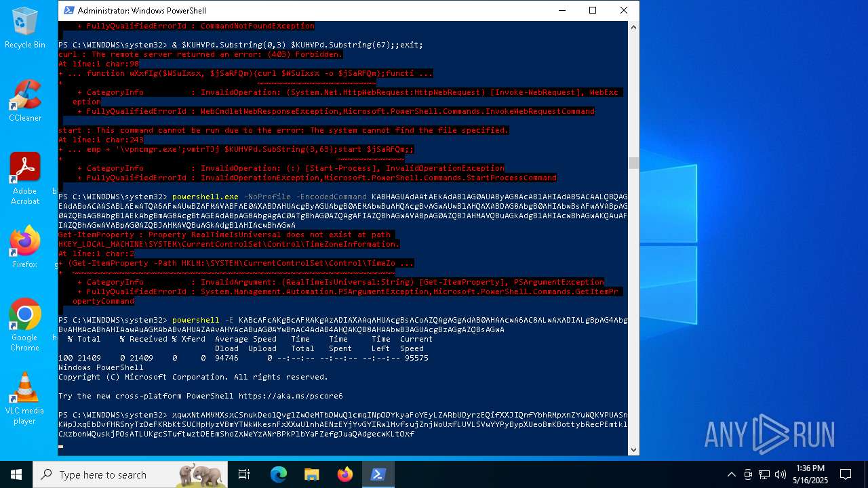The height and width of the screenshot is (488, 868).
Task: Click the 'Windows PowerShell' banner line
Action: tap(101, 367)
